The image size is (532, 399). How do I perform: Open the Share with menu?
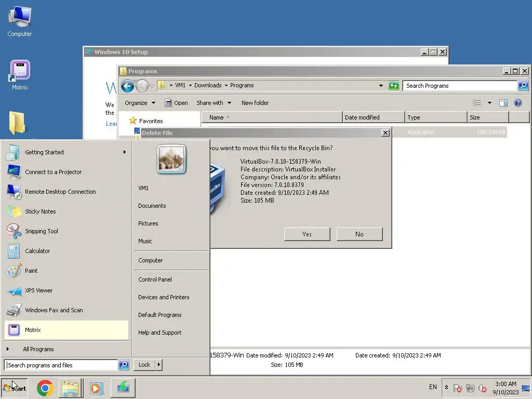[214, 103]
